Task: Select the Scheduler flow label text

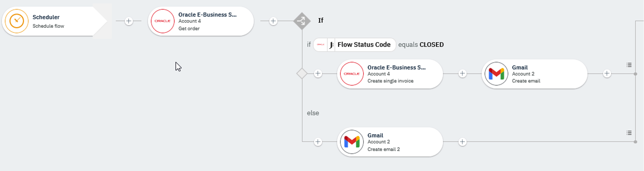Action: [48, 26]
